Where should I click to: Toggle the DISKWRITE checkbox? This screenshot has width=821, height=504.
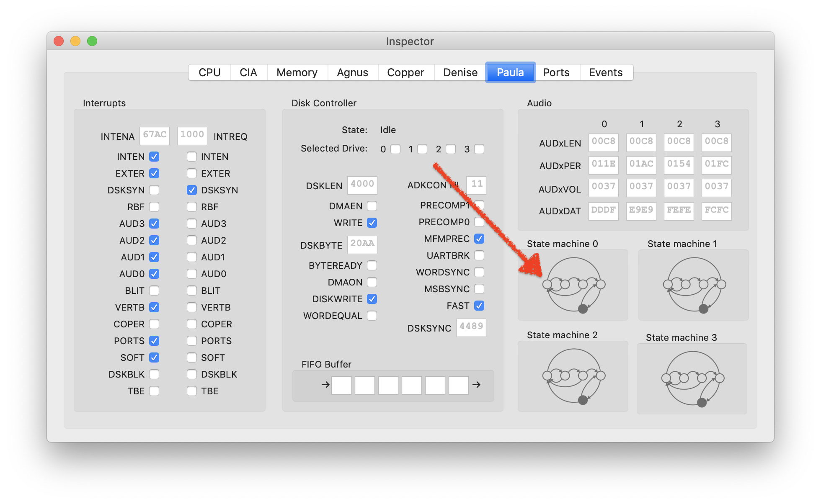(x=372, y=299)
